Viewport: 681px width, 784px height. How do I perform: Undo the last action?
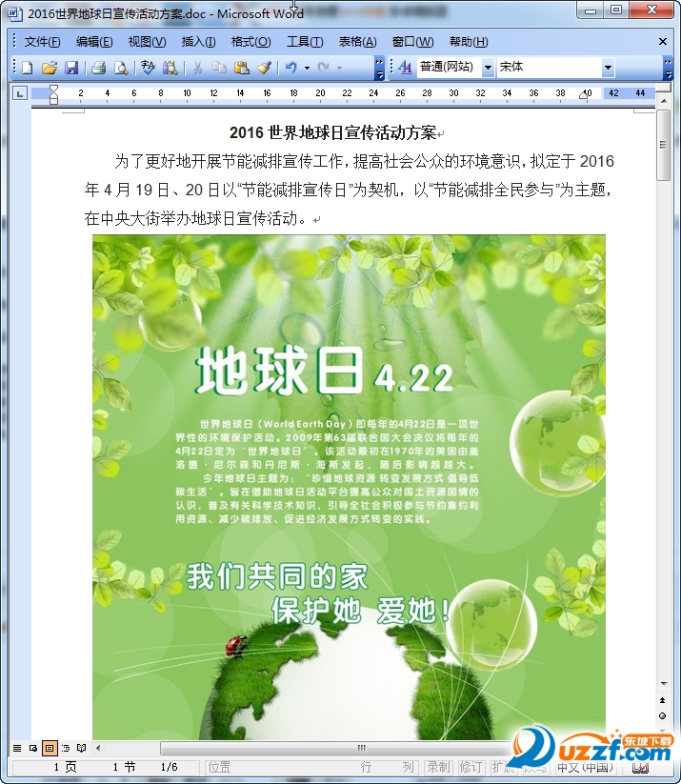291,68
